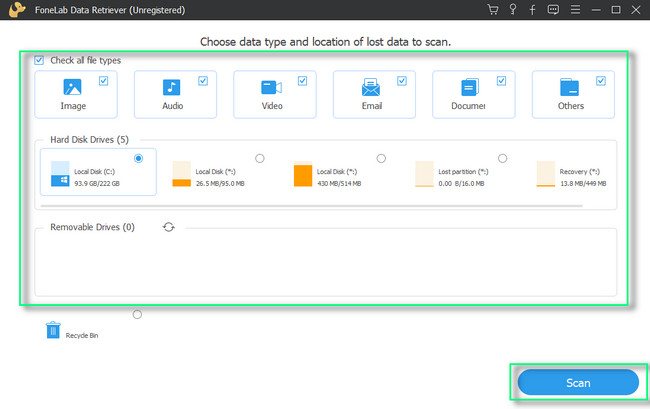
Task: Select the Lost partition radio button
Action: (x=502, y=158)
